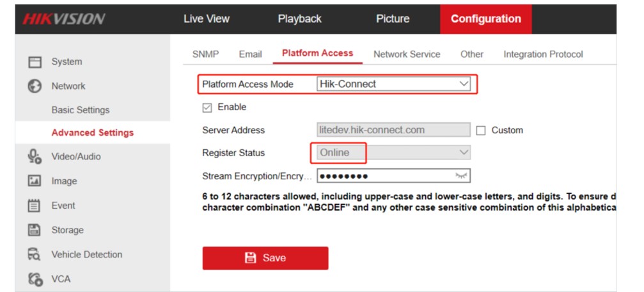Screen dimensions: 644x292
Task: Click the Event calendar icon
Action: tap(35, 206)
